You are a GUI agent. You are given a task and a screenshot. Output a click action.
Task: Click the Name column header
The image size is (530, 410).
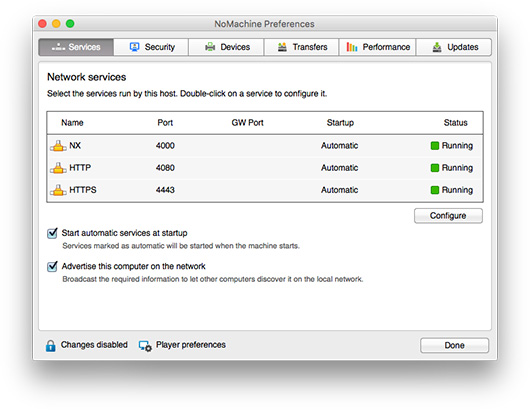pos(72,123)
